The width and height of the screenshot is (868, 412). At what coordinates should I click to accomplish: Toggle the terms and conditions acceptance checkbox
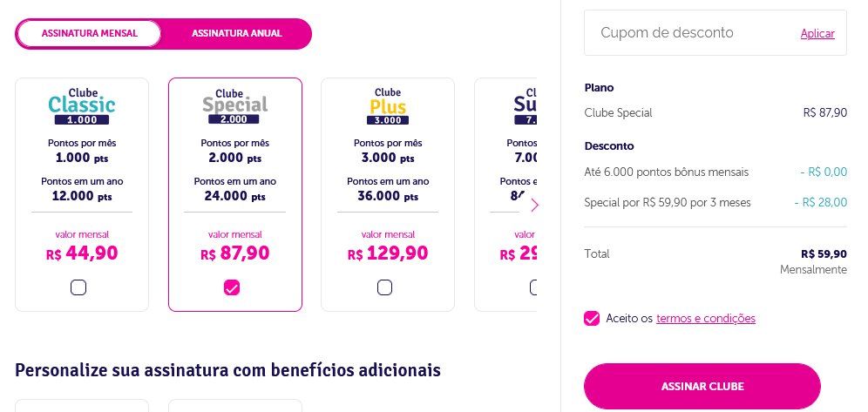[x=592, y=319]
